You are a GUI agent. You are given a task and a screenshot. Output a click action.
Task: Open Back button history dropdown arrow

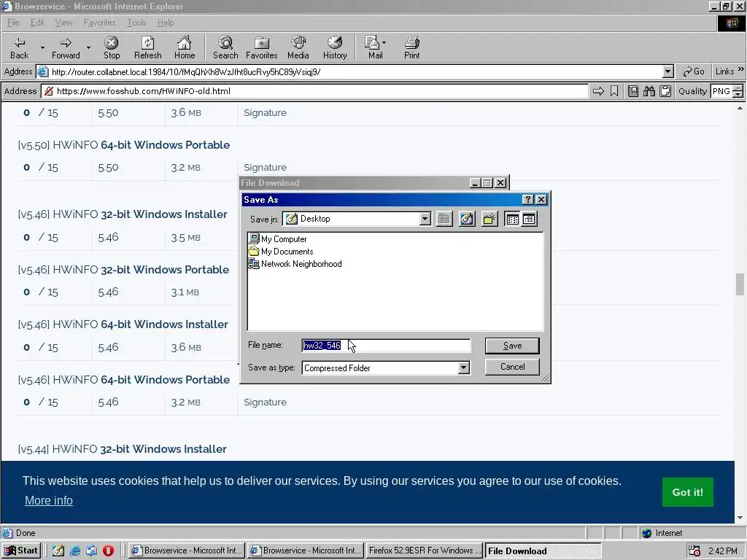[x=42, y=47]
